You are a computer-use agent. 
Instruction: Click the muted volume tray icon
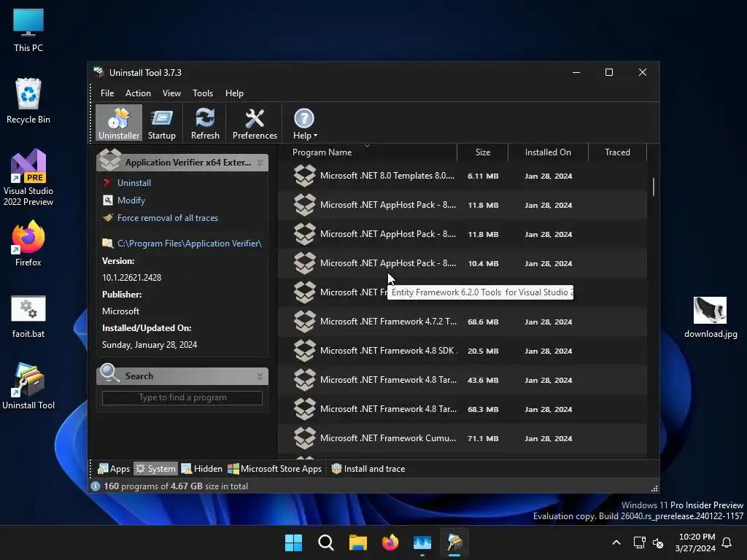(x=658, y=542)
